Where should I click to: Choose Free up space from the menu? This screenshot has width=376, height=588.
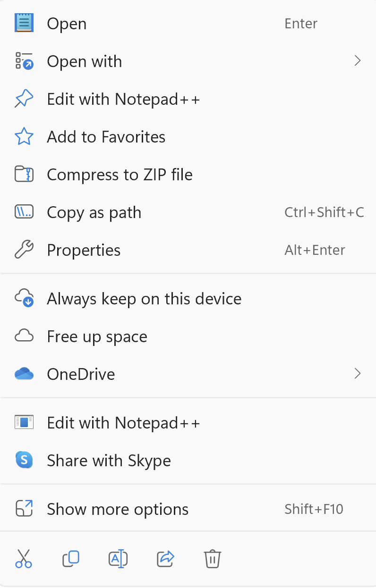pos(97,336)
